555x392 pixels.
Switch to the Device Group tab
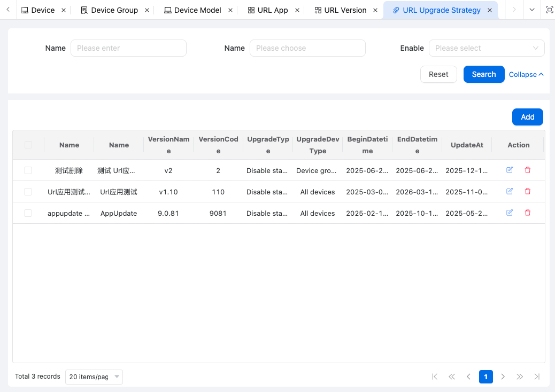coord(114,10)
